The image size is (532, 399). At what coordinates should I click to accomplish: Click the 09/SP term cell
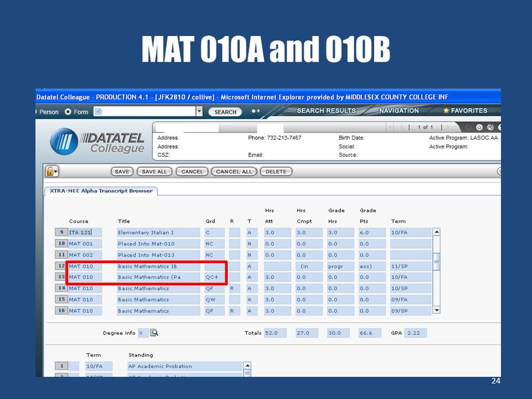[x=411, y=311]
